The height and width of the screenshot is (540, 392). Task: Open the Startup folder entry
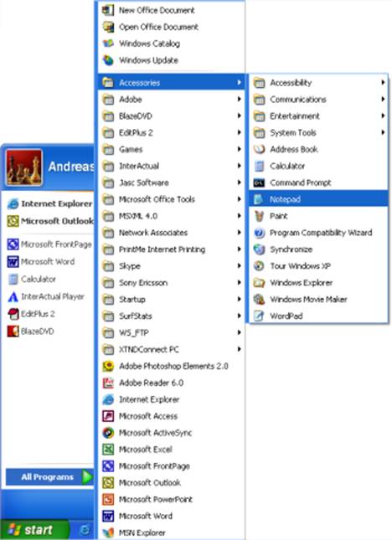171,299
